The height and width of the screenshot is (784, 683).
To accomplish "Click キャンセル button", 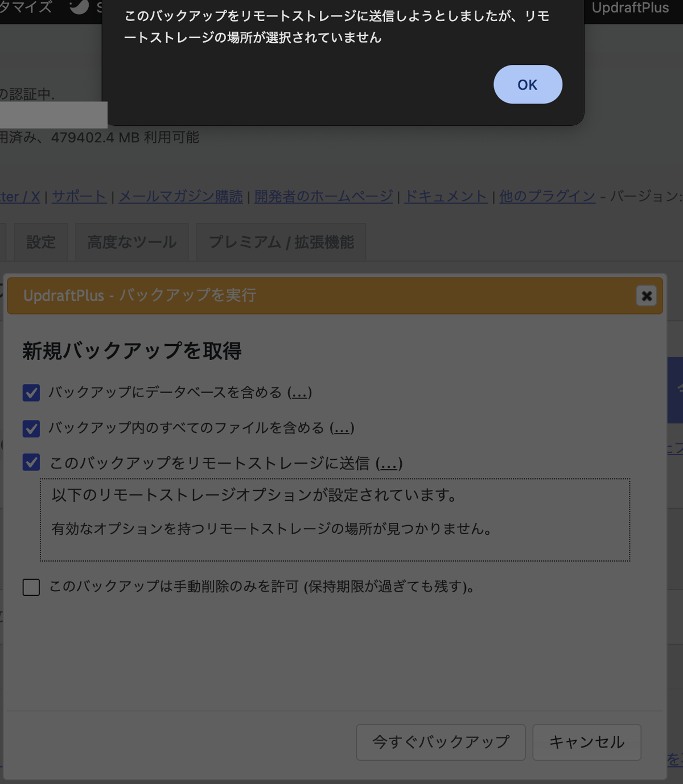I will [587, 742].
